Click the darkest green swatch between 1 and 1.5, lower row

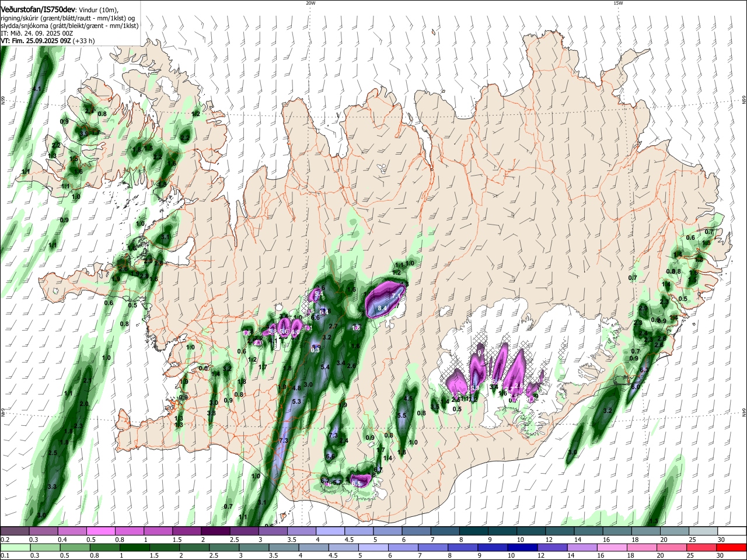click(134, 547)
